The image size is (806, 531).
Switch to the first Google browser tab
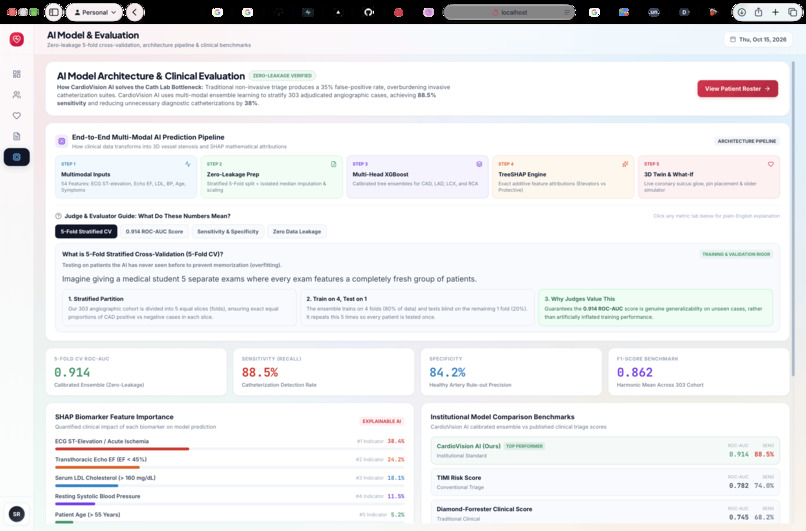coord(217,12)
